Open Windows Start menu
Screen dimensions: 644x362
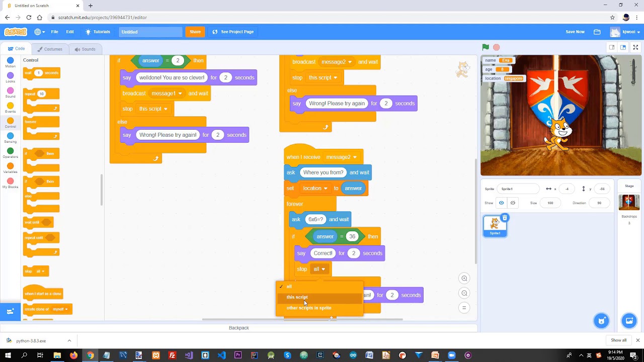coord(8,355)
